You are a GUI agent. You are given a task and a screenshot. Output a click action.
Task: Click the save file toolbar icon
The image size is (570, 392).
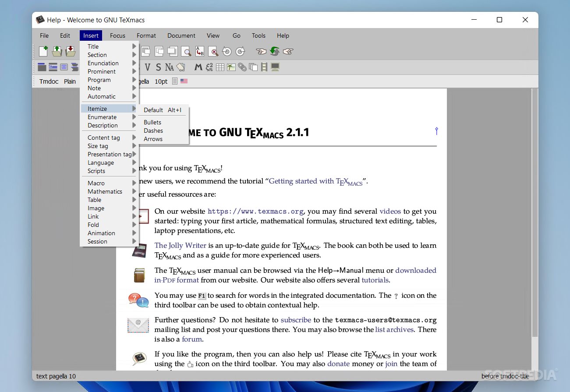[x=71, y=51]
